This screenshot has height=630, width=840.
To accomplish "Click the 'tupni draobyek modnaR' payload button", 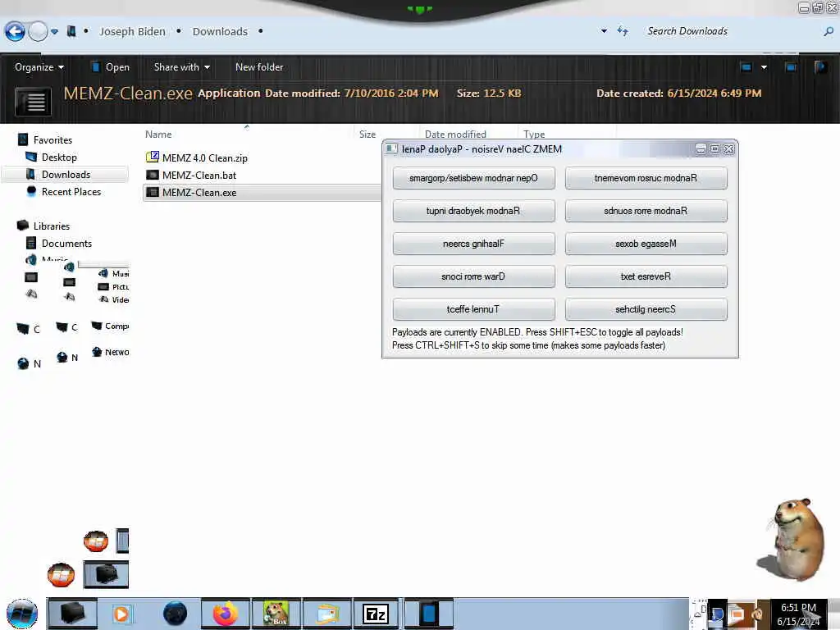I will pyautogui.click(x=473, y=211).
